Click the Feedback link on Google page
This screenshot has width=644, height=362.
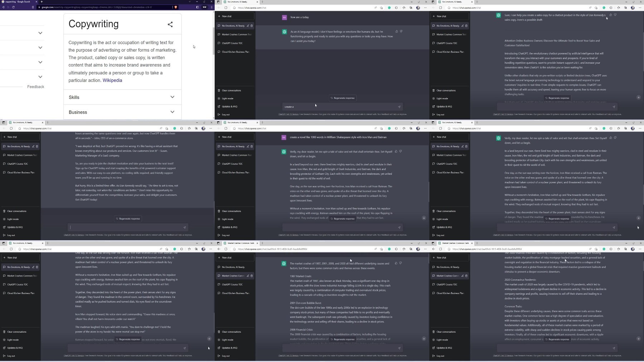(x=36, y=87)
